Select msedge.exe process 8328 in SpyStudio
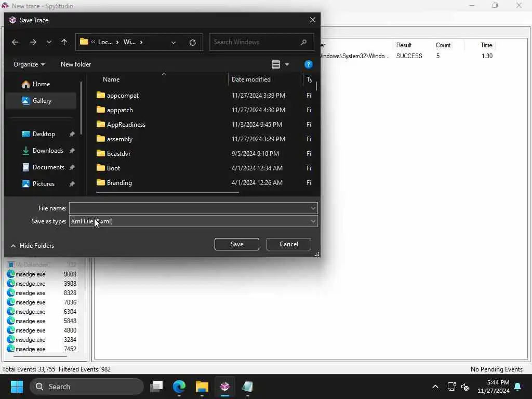The height and width of the screenshot is (399, 532). pyautogui.click(x=42, y=293)
